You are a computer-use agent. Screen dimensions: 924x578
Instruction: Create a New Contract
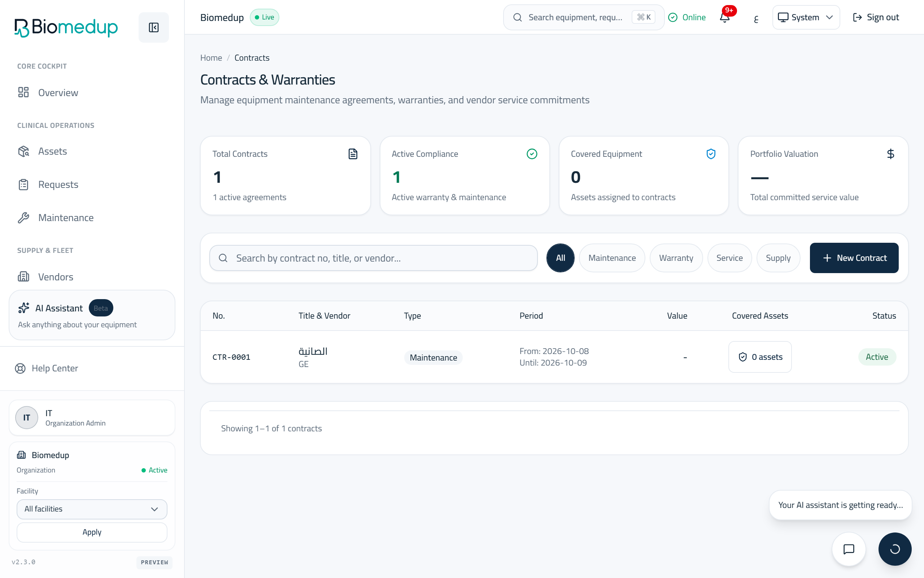pyautogui.click(x=854, y=258)
